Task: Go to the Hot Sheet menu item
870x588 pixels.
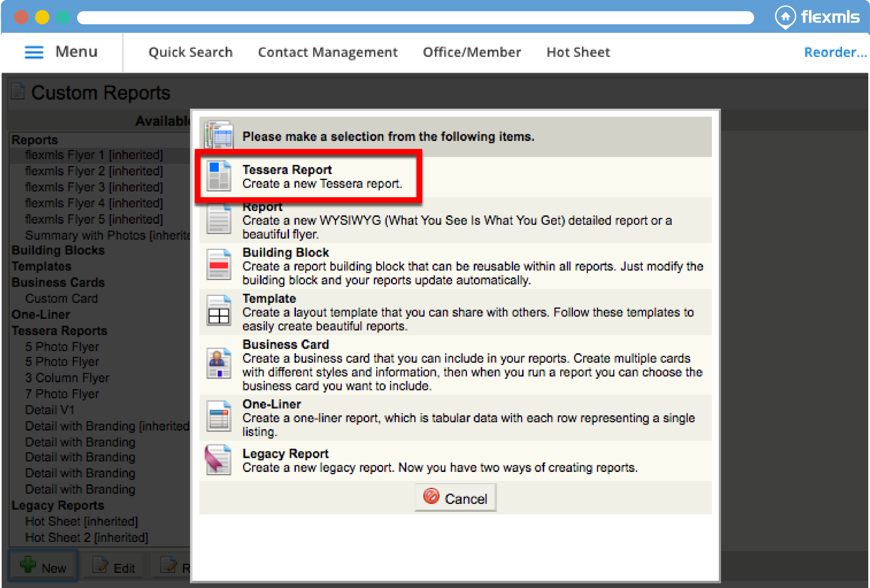Action: click(578, 52)
